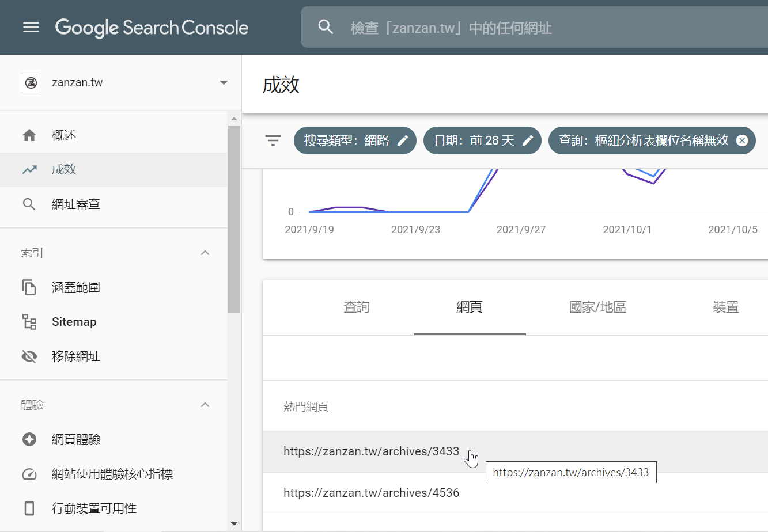This screenshot has height=532, width=768.
Task: Click the search magnifier icon in URL bar
Action: click(326, 27)
